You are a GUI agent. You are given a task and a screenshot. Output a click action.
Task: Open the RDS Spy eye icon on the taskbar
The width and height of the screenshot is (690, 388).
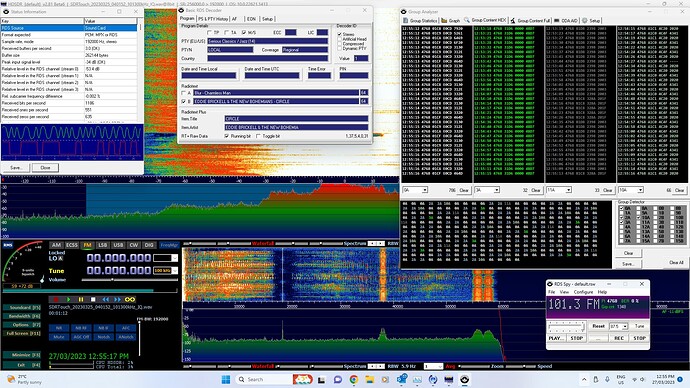click(x=464, y=379)
